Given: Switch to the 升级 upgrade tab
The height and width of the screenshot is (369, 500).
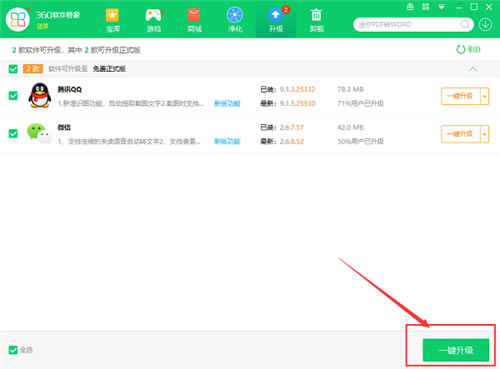Looking at the screenshot, I should pos(276,20).
